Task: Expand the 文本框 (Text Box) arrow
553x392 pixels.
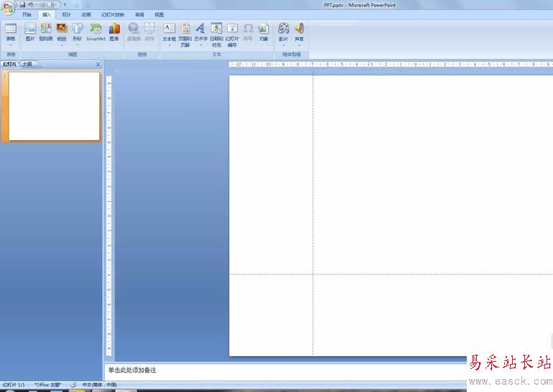Action: click(169, 45)
